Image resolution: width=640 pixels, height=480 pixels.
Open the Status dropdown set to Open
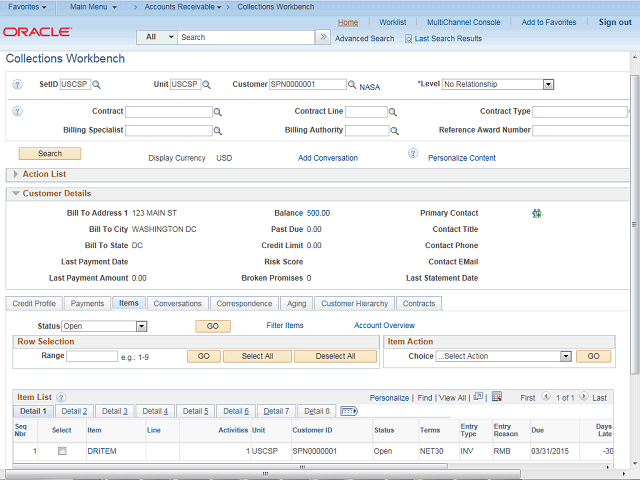(104, 326)
